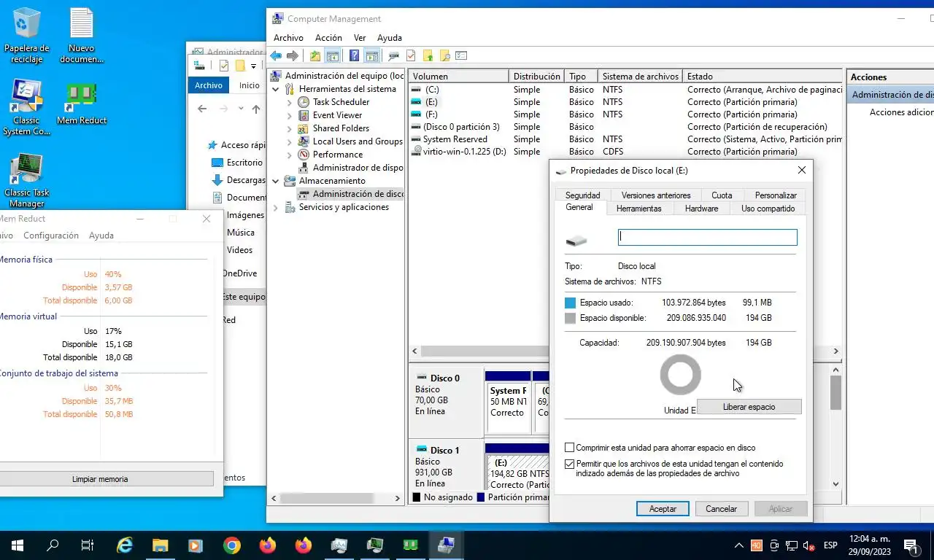Click Limpiar memoria in Mem Reduct

100,479
